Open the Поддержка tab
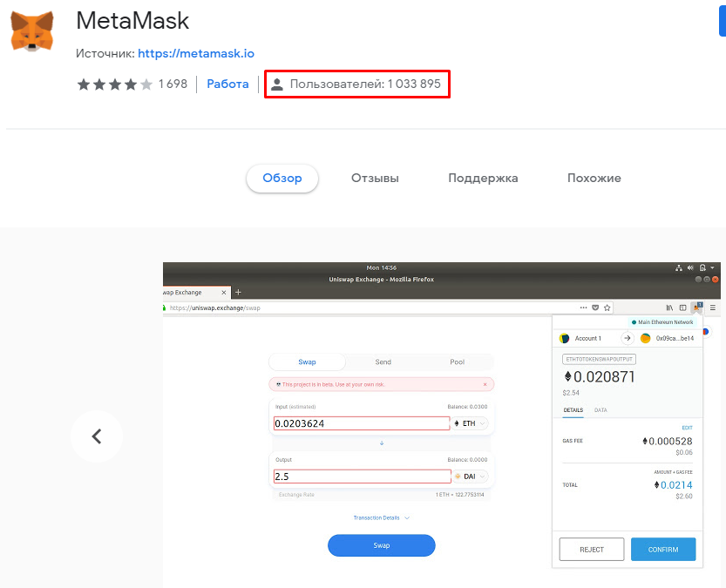This screenshot has height=588, width=726. (483, 178)
